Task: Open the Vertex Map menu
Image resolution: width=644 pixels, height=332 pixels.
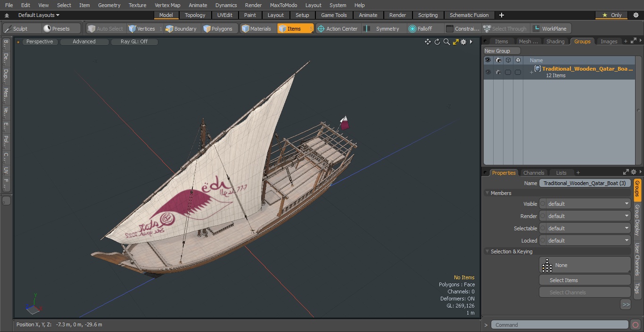Action: tap(167, 5)
